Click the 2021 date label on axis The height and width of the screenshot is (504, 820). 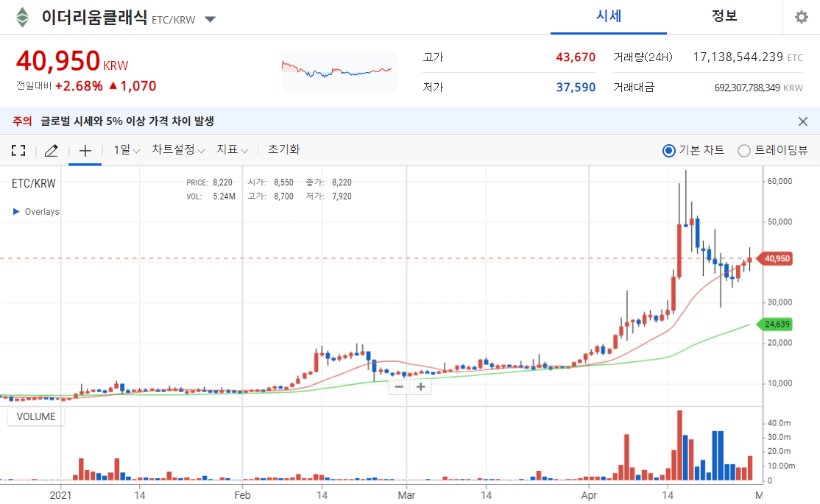[60, 494]
